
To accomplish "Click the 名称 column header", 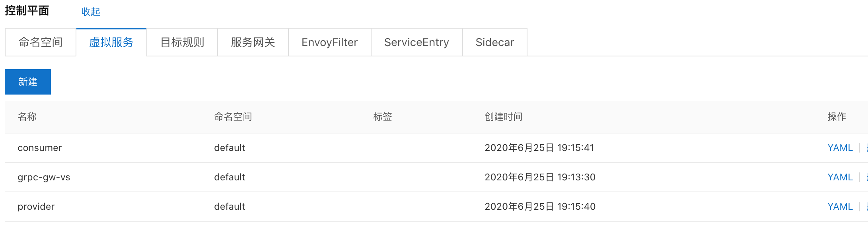I will coord(27,116).
